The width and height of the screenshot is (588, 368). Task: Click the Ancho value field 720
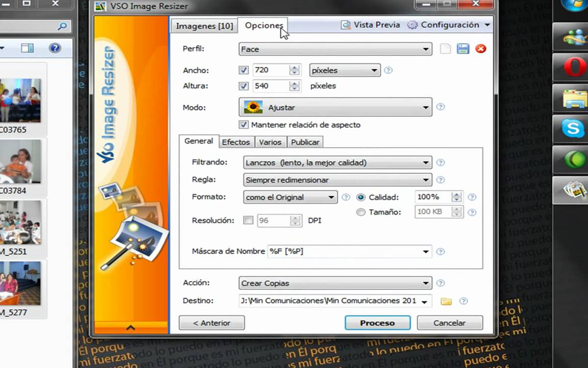click(271, 70)
